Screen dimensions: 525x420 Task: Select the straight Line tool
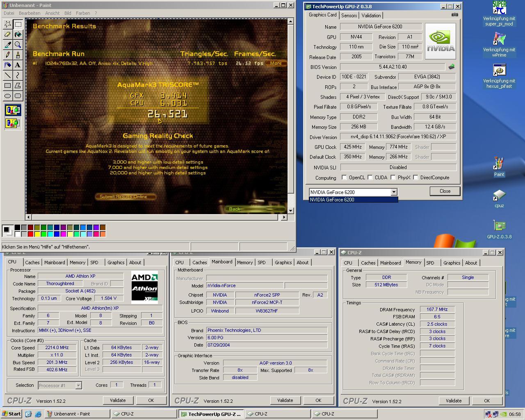click(x=8, y=75)
